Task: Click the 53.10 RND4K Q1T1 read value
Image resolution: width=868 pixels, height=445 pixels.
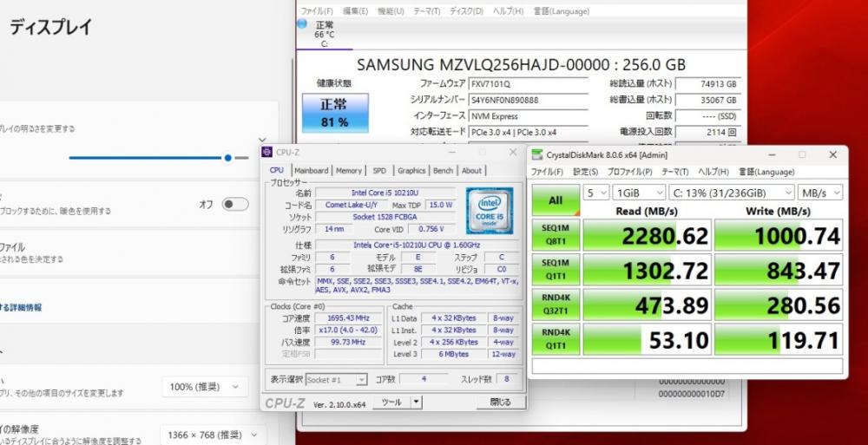Action: point(648,339)
